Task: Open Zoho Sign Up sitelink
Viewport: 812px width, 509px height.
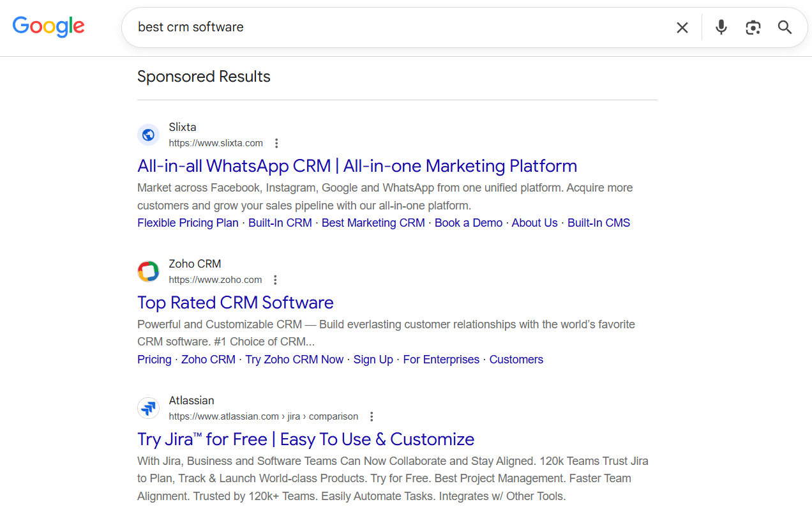Action: (x=373, y=360)
